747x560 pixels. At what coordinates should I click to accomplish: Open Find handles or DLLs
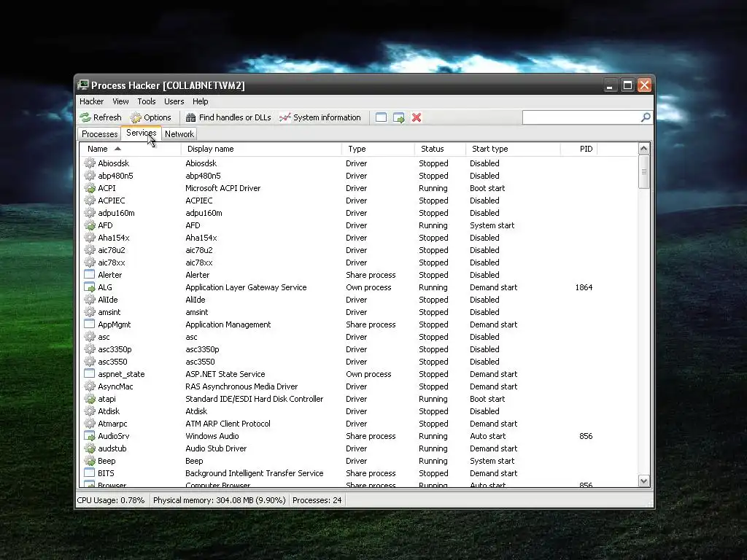click(x=228, y=117)
